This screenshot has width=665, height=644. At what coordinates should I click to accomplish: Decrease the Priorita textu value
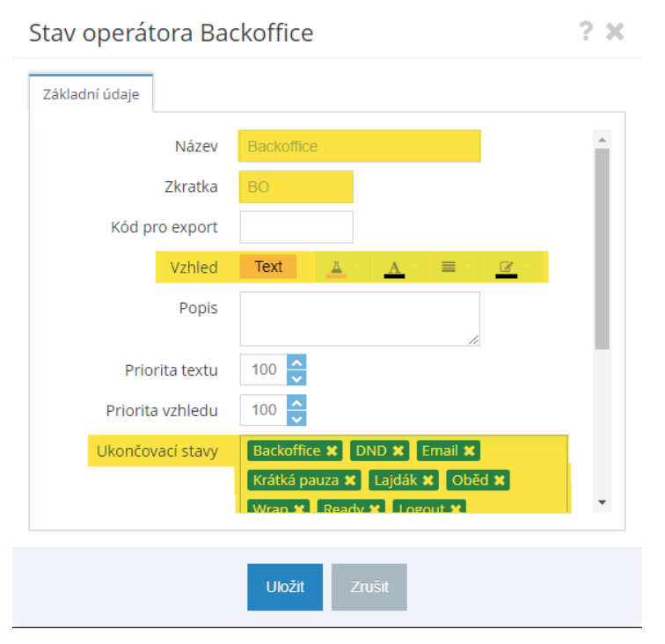(x=297, y=377)
